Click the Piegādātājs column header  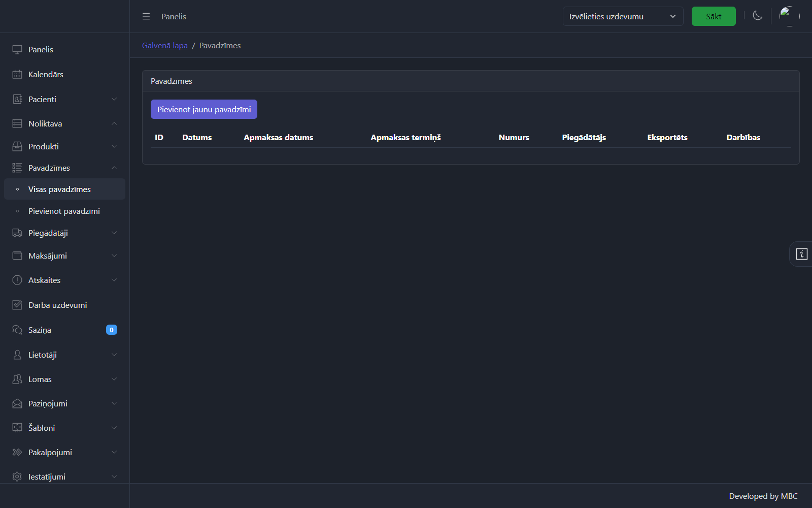584,137
